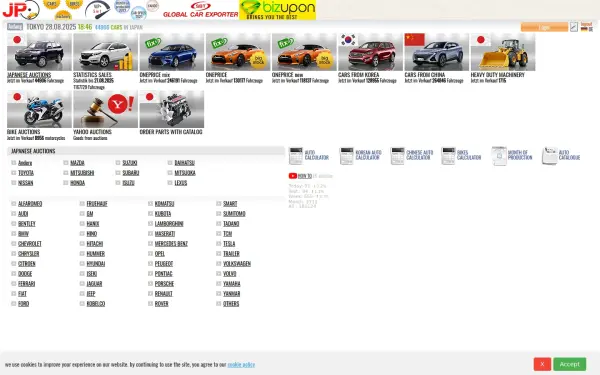Click the YouTube How To icon
This screenshot has width=600, height=375.
click(x=293, y=176)
